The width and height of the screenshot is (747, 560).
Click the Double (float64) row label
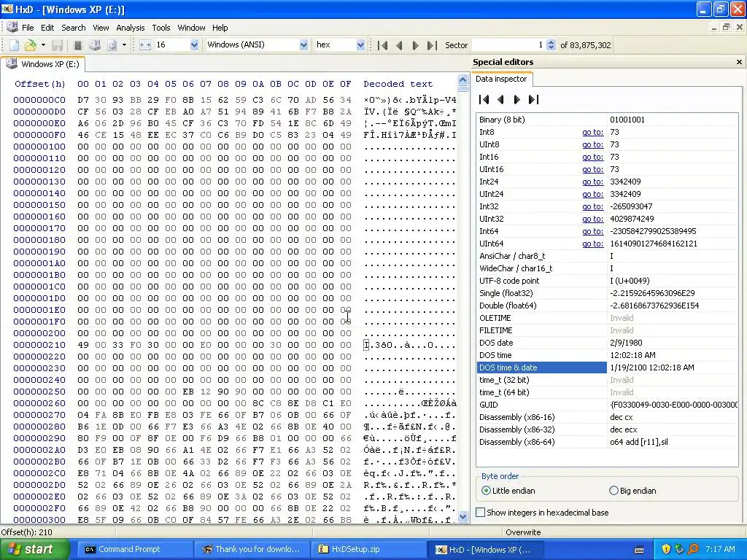pos(508,306)
